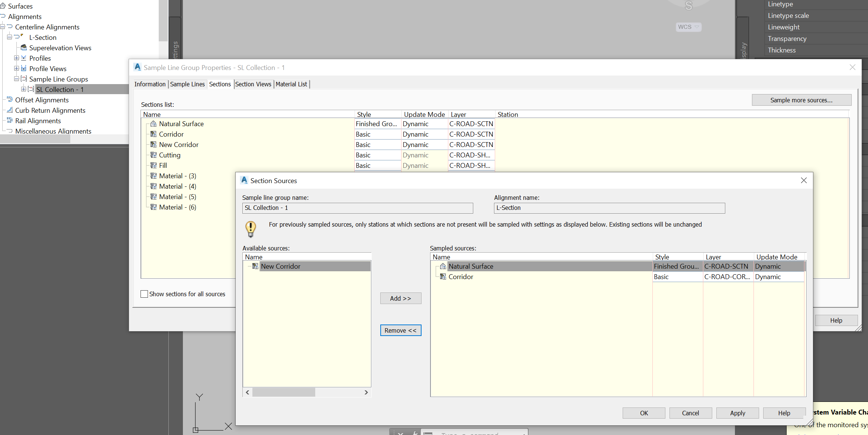Click the Alignment name field
This screenshot has width=868, height=435.
coord(609,208)
